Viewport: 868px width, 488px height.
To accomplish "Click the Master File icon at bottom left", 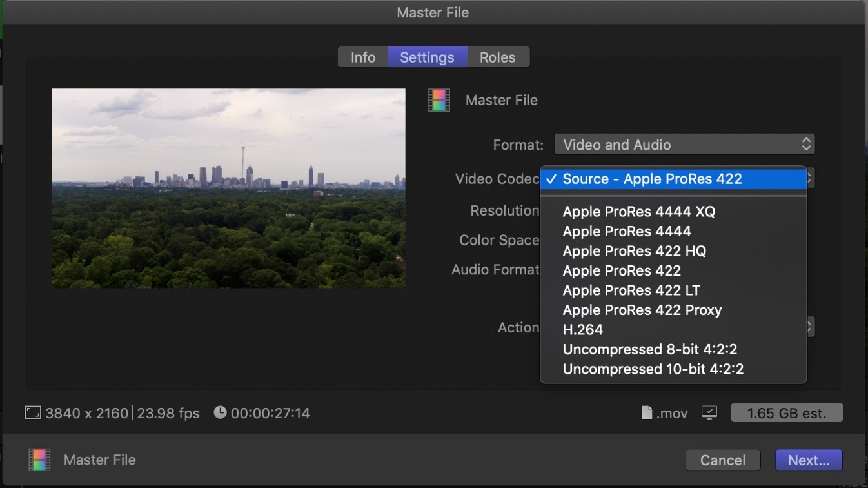I will click(x=39, y=460).
